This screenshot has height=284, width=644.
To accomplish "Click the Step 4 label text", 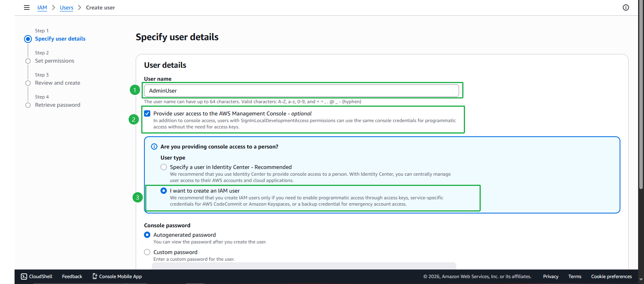I will click(42, 97).
